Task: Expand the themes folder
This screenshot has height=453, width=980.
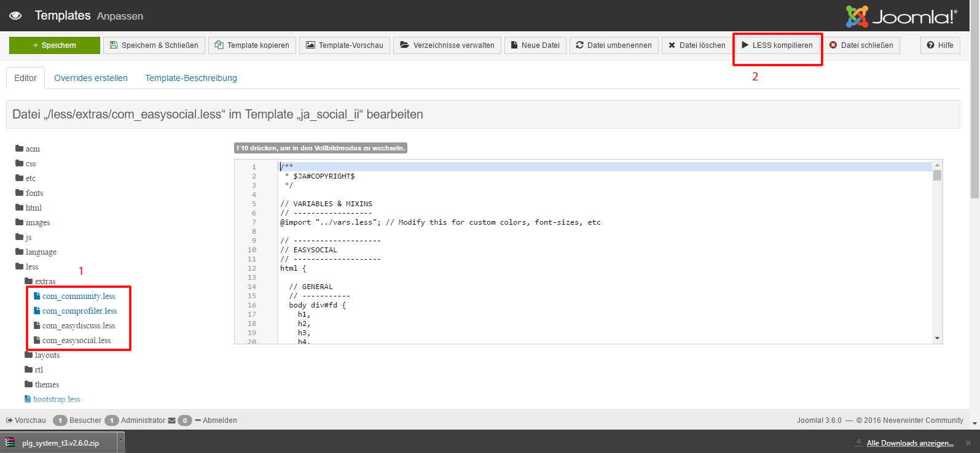Action: (x=46, y=385)
